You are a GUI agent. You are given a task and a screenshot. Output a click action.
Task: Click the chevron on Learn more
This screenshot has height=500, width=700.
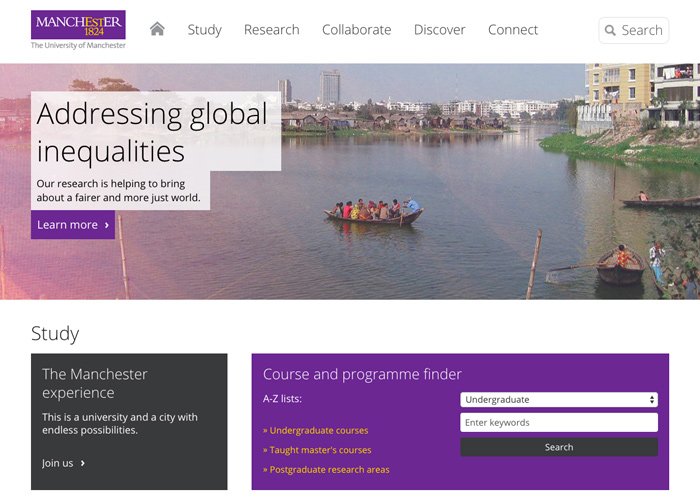[107, 225]
